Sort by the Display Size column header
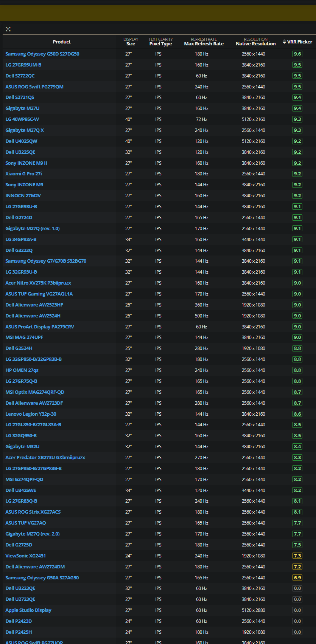 [131, 42]
